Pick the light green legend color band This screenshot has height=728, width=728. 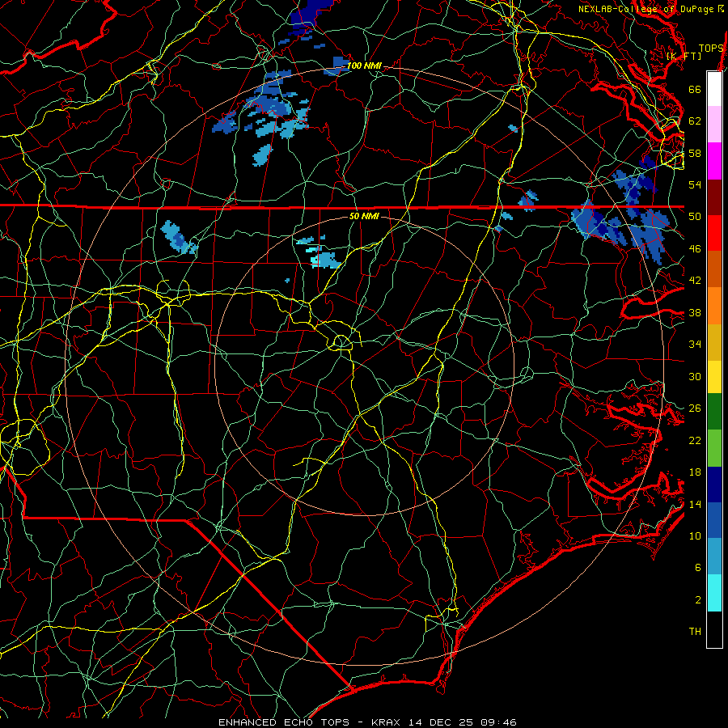pyautogui.click(x=714, y=447)
